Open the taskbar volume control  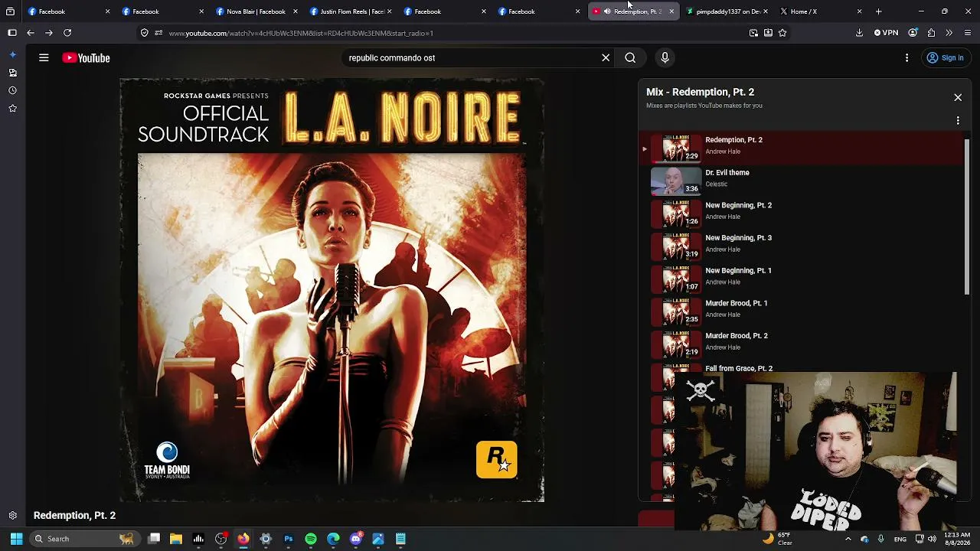coord(932,539)
